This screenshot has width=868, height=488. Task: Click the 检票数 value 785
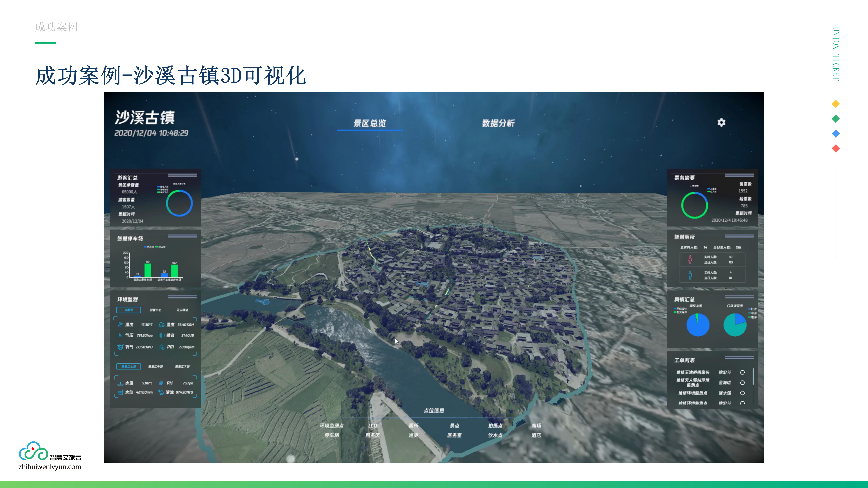click(x=744, y=206)
